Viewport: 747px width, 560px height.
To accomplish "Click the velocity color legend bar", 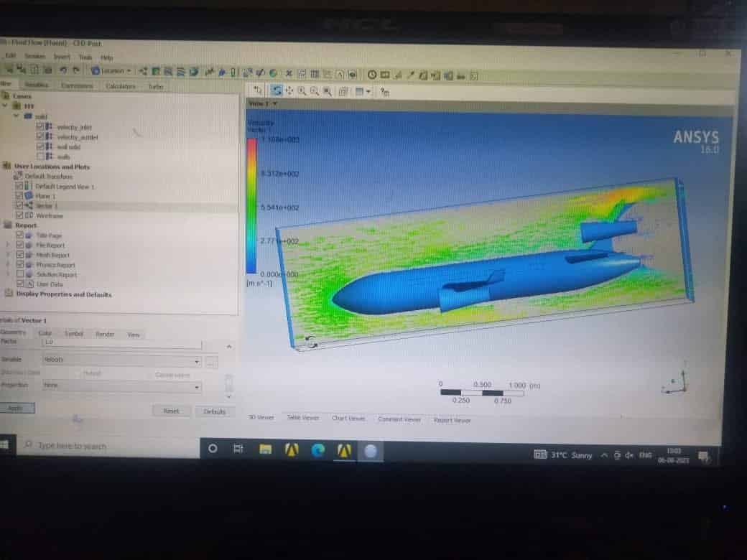I will [251, 206].
